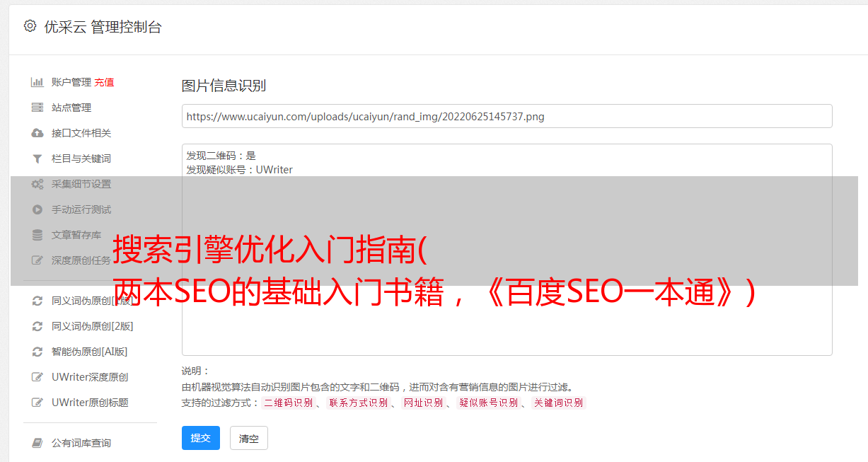Open the red 充值 recharge link

[x=104, y=82]
